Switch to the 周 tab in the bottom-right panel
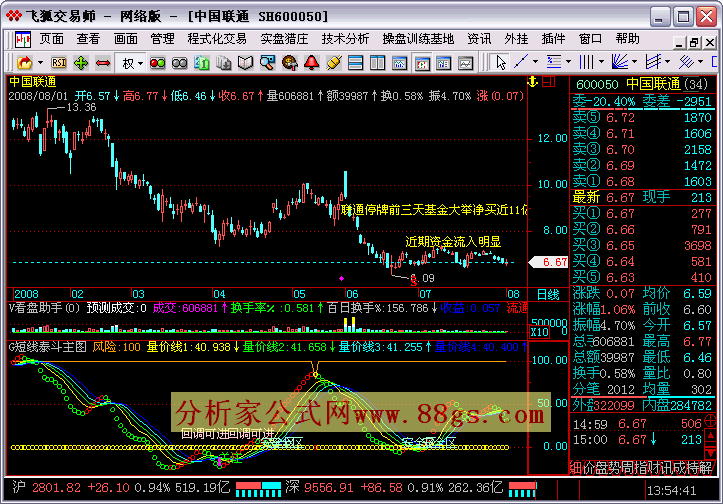Image resolution: width=723 pixels, height=504 pixels. [628, 468]
